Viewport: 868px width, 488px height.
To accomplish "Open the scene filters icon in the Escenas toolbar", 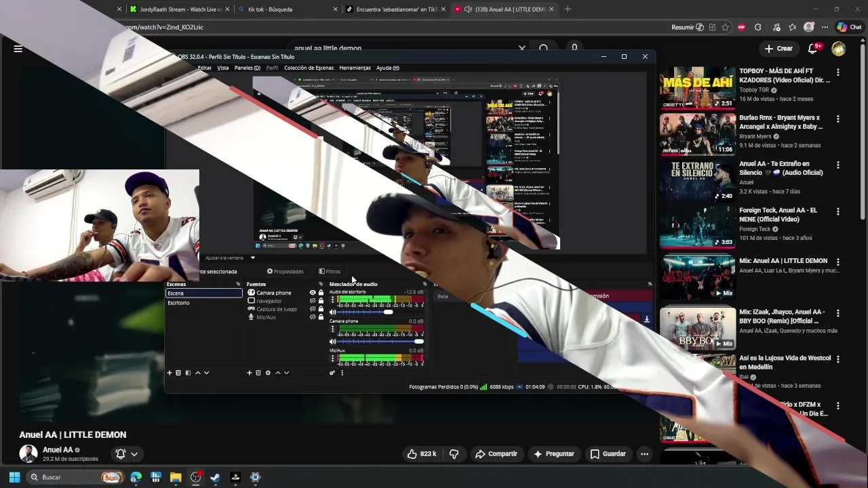I will [188, 373].
